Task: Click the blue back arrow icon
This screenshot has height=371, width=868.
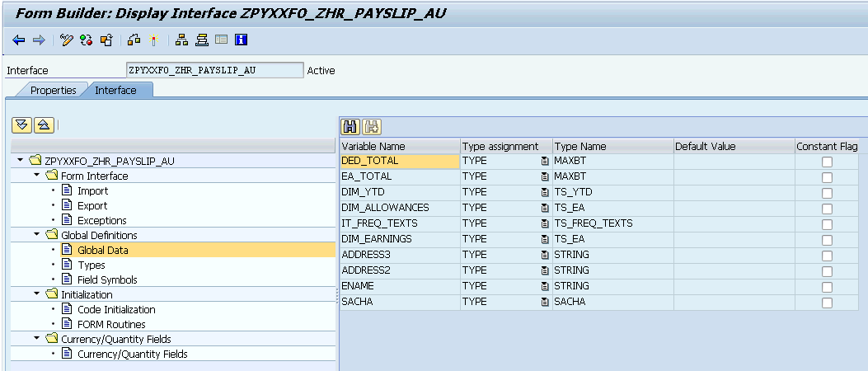Action: tap(18, 40)
